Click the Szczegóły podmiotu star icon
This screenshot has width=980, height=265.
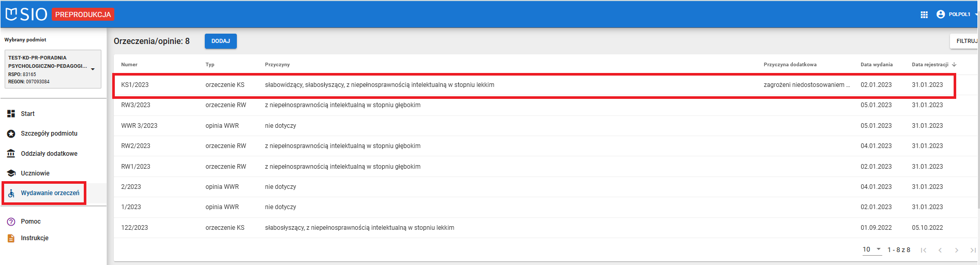(x=11, y=134)
